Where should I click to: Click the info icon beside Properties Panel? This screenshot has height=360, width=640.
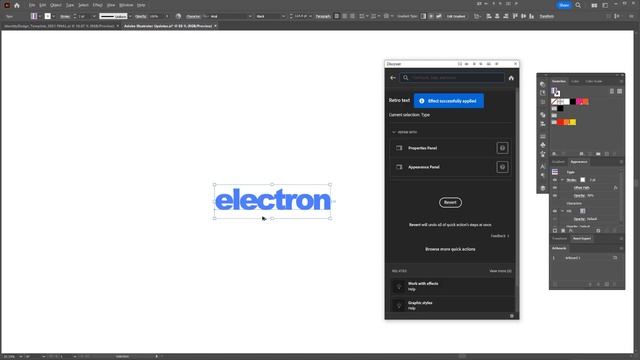coord(502,148)
